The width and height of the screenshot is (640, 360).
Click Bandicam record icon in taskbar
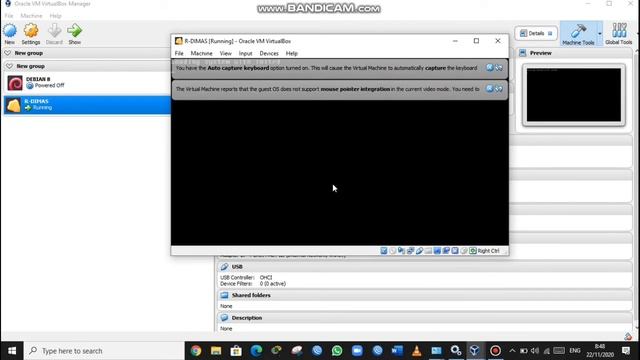pyautogui.click(x=495, y=351)
